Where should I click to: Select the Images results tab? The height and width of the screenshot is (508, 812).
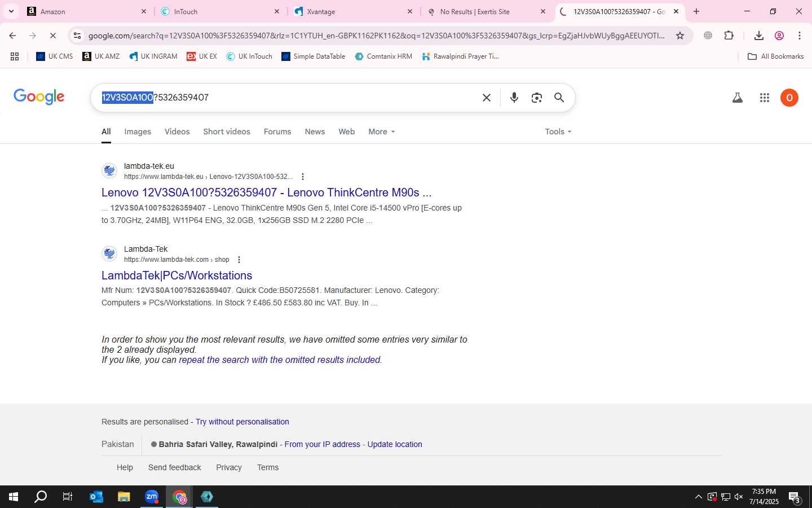click(x=138, y=132)
